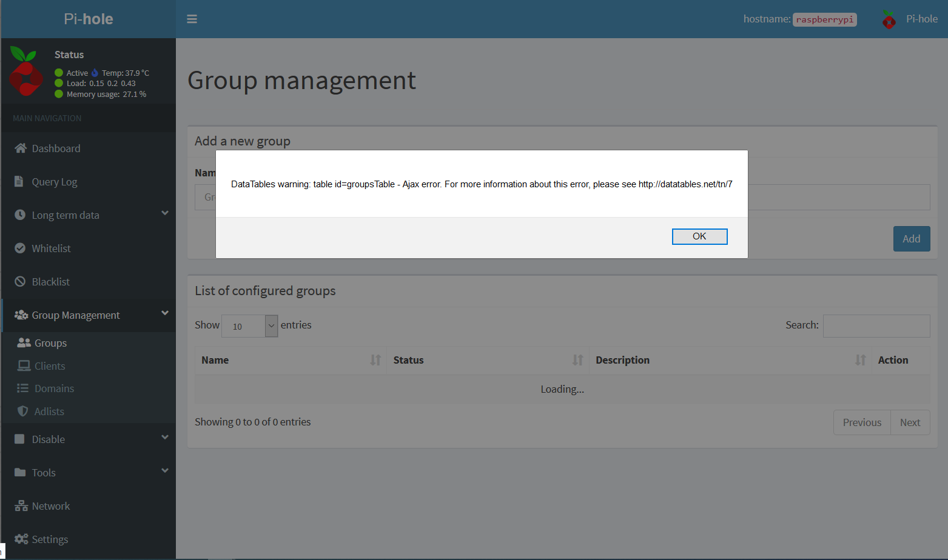The image size is (948, 560).
Task: Click the Network icon in the sidebar
Action: 20,505
